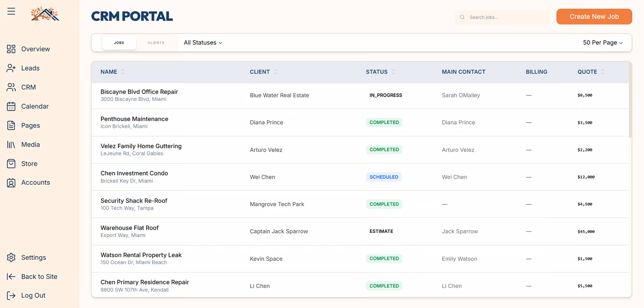Click the IN_PROGRESS status badge
This screenshot has height=308, width=644.
pos(386,95)
